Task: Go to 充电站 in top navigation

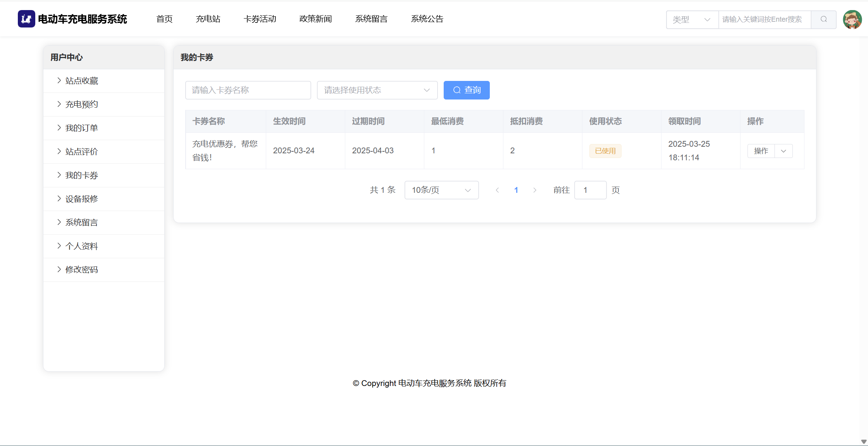Action: tap(208, 19)
